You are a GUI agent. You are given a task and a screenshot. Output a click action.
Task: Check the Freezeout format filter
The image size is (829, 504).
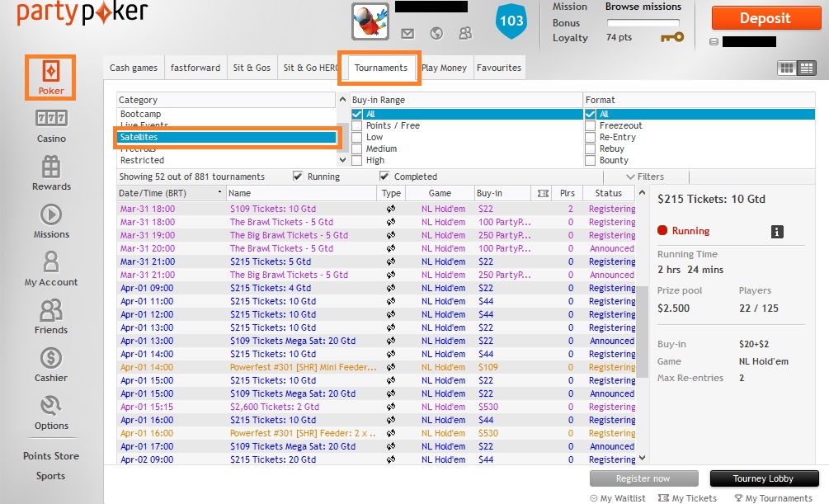click(x=590, y=126)
